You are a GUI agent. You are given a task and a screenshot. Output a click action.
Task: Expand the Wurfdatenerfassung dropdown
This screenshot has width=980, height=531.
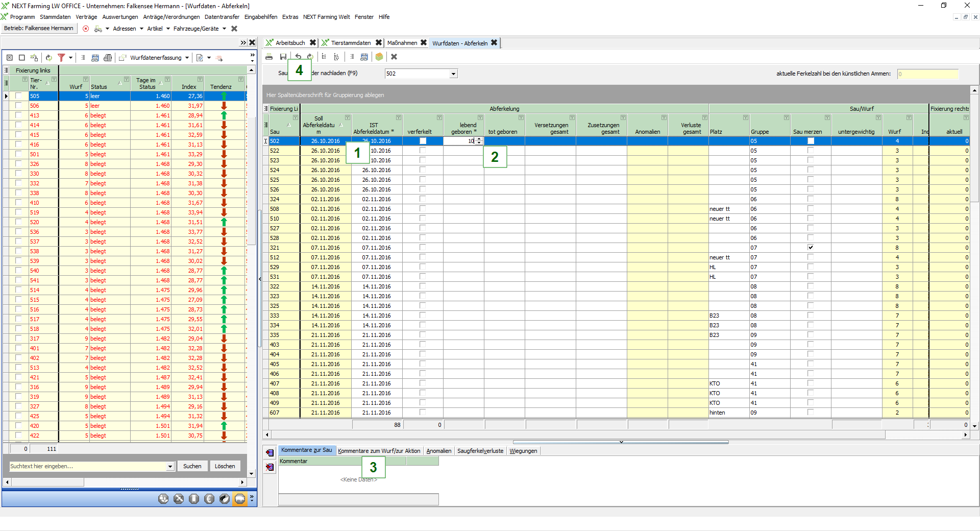pos(187,58)
